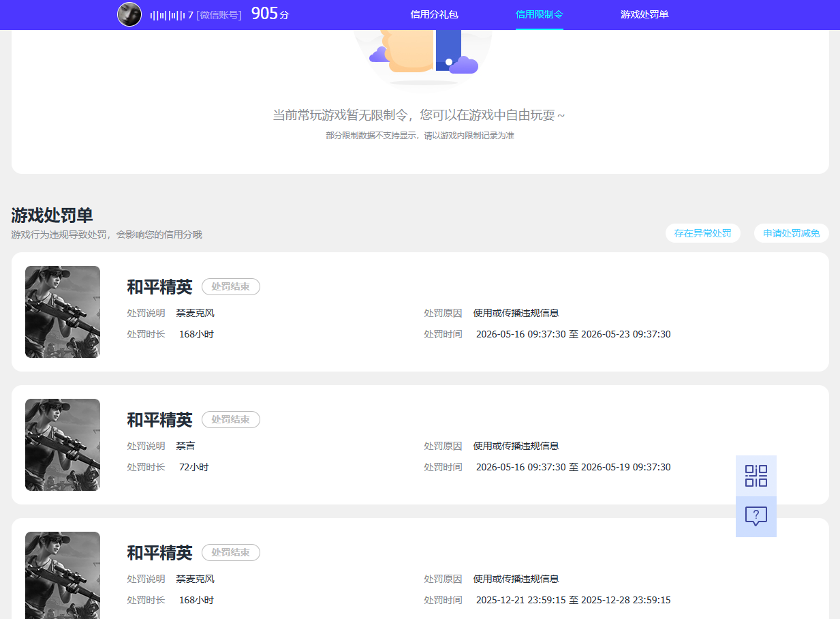Click the 部分限制数据不支持显示 note
This screenshot has height=619, width=840.
pyautogui.click(x=420, y=136)
